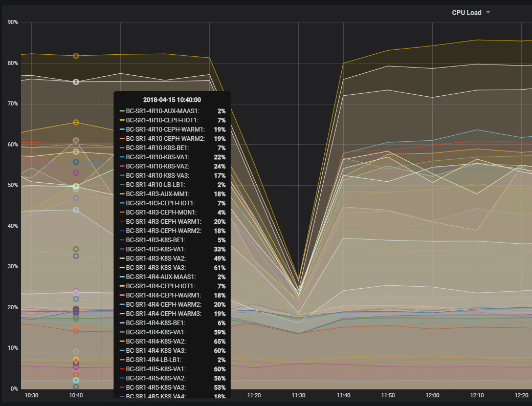532x406 pixels.
Task: Click the 50% y-axis label
Action: pos(13,185)
